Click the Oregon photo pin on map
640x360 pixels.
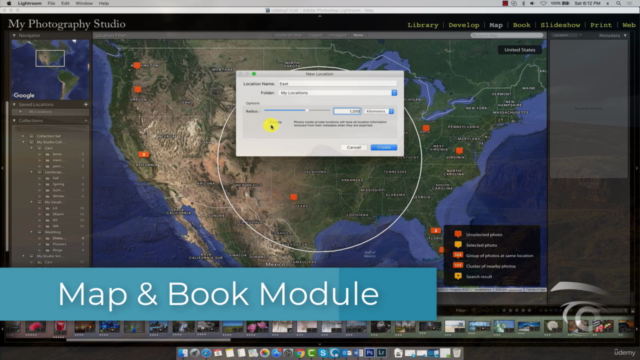pyautogui.click(x=138, y=89)
